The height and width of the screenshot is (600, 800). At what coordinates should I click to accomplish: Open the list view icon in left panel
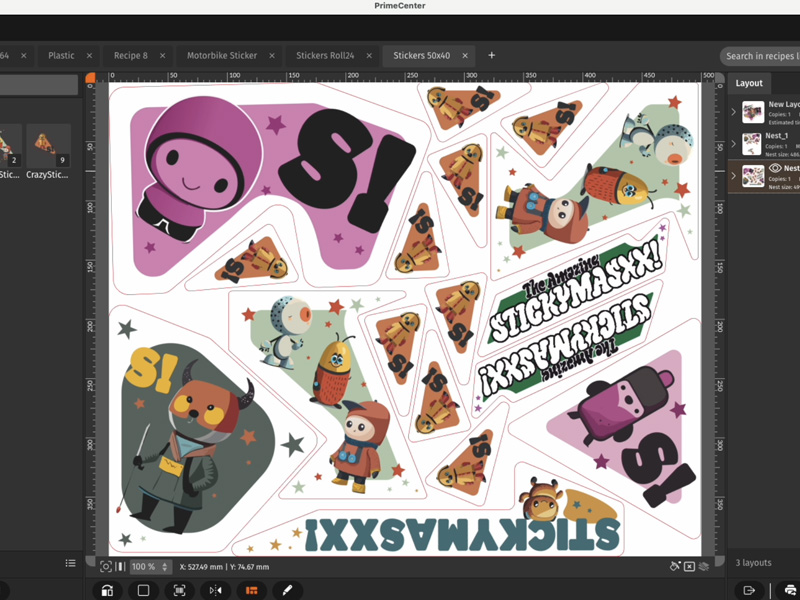pos(70,563)
